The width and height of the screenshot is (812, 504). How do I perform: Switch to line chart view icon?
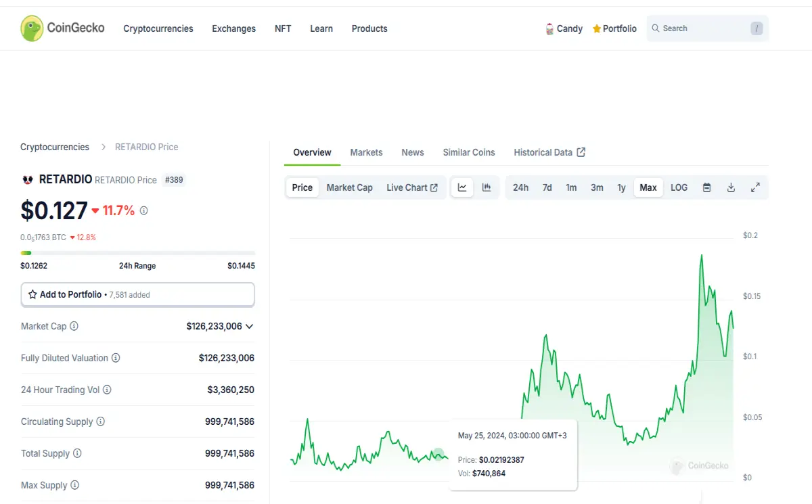[462, 187]
